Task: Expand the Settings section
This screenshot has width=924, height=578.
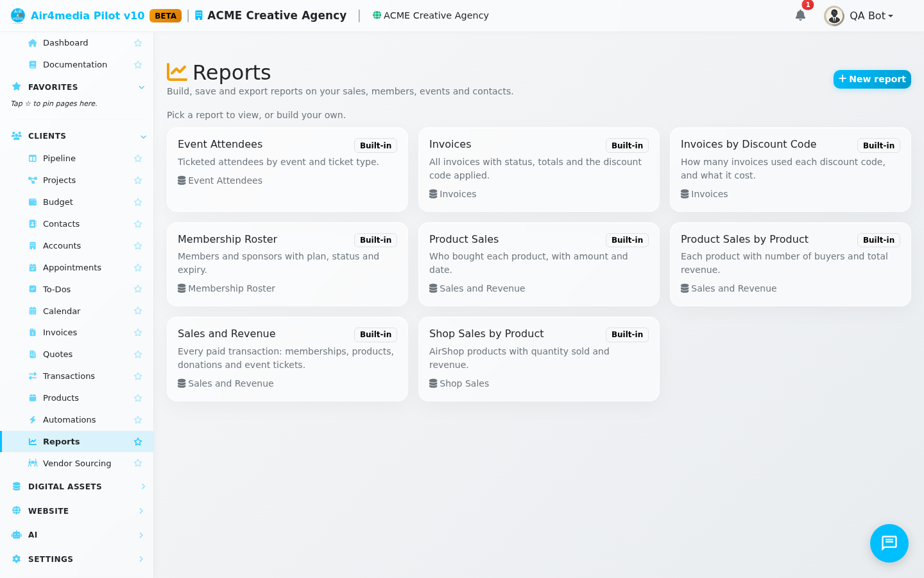Action: 141,559
